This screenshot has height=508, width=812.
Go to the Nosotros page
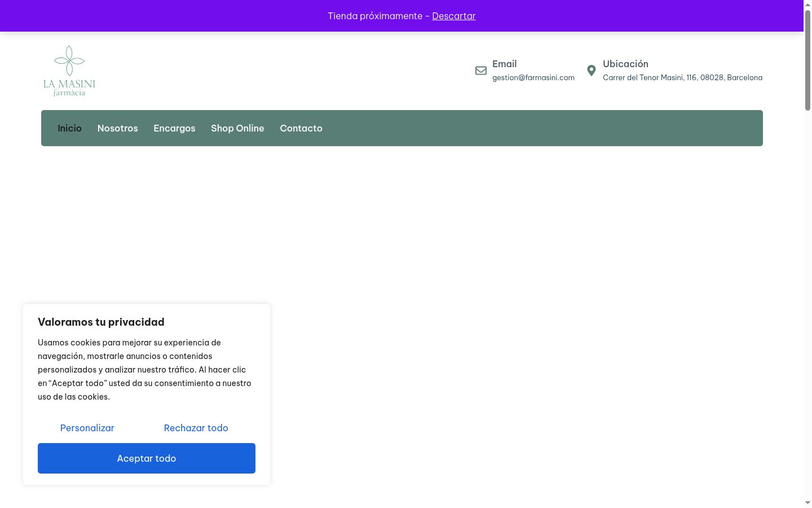(x=117, y=128)
